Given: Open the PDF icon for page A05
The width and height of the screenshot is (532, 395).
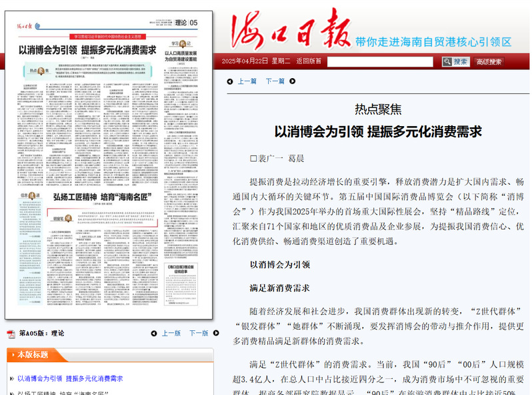Looking at the screenshot, I should 11,334.
